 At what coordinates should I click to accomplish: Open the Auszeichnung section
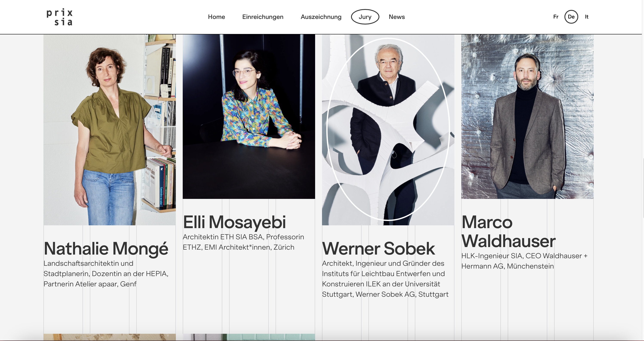(x=321, y=17)
